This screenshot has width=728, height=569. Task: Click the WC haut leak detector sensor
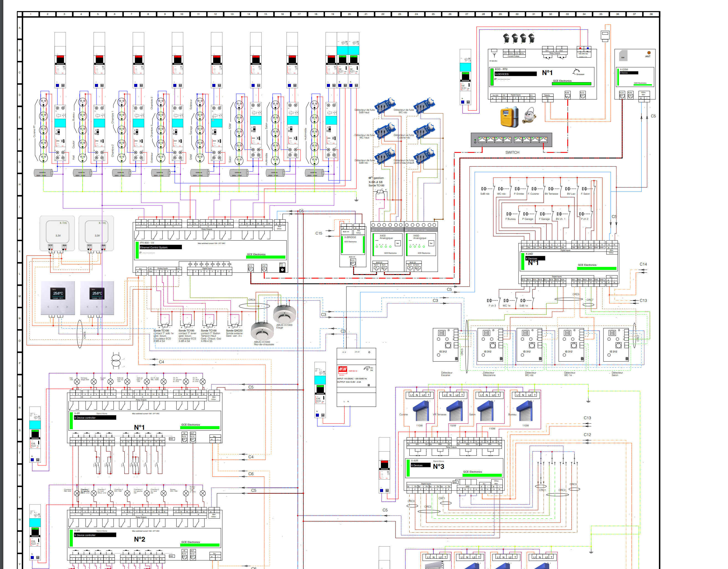[x=385, y=131]
